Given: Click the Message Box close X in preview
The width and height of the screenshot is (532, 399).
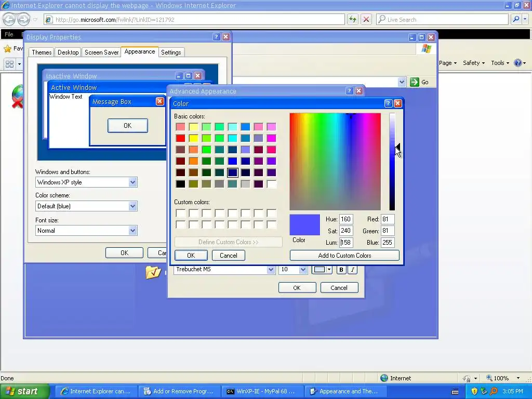Looking at the screenshot, I should (159, 101).
